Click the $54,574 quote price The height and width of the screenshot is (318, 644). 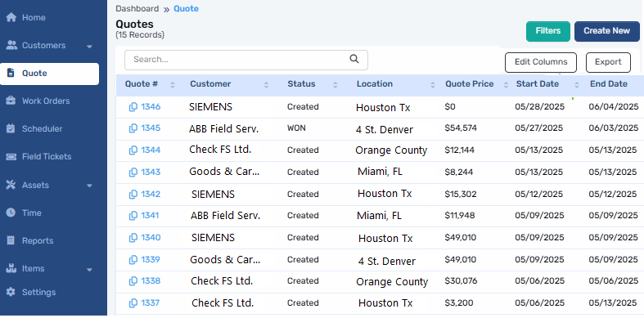coord(461,128)
